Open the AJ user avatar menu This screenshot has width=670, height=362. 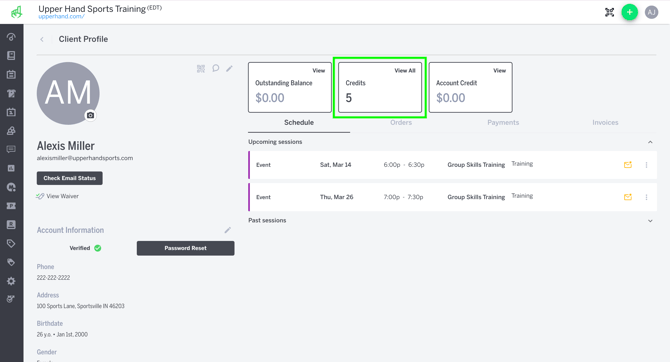(651, 12)
